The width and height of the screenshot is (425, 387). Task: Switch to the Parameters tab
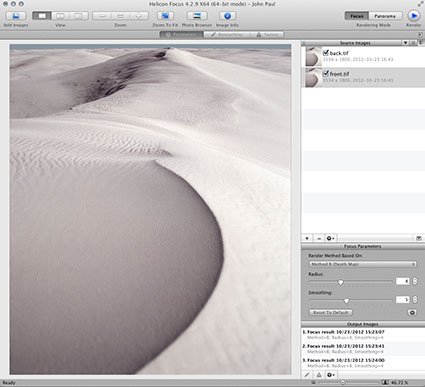182,35
